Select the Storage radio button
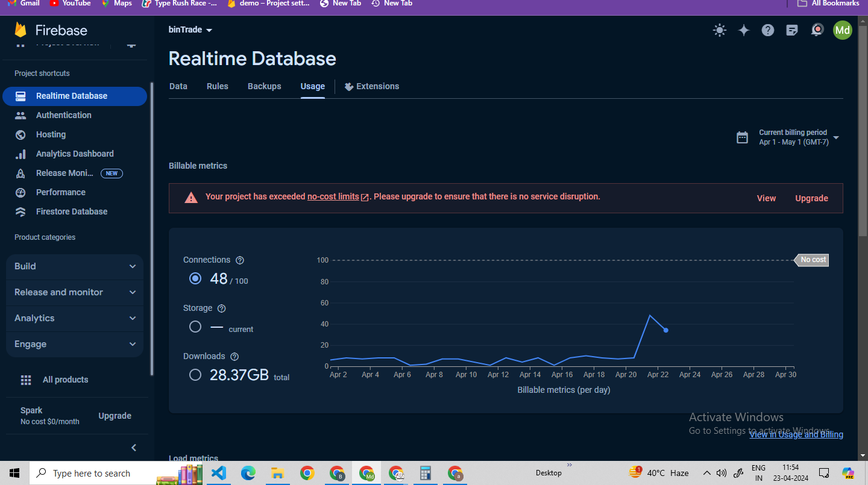 pos(195,327)
